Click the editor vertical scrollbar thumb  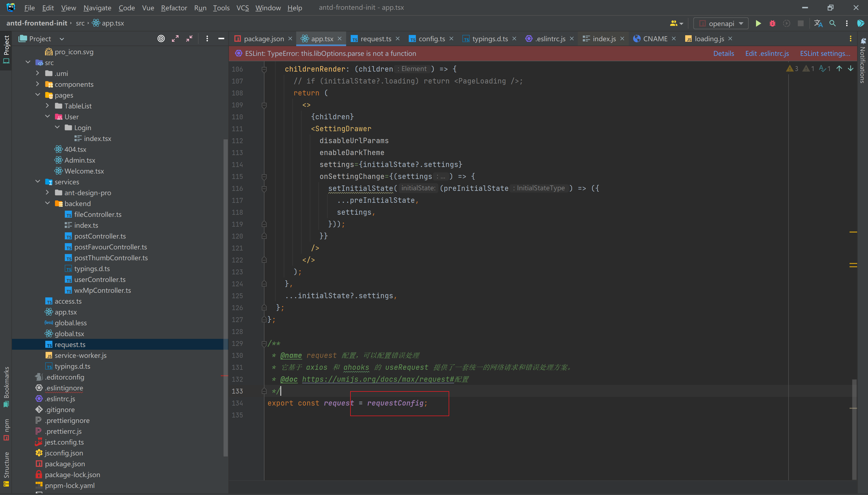pyautogui.click(x=854, y=429)
